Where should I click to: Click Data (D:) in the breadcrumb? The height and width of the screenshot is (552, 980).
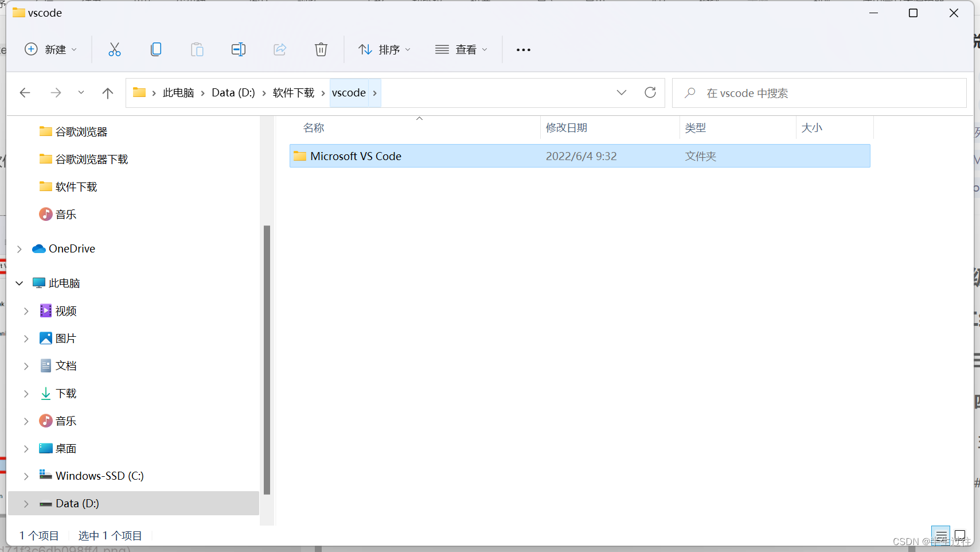tap(233, 93)
